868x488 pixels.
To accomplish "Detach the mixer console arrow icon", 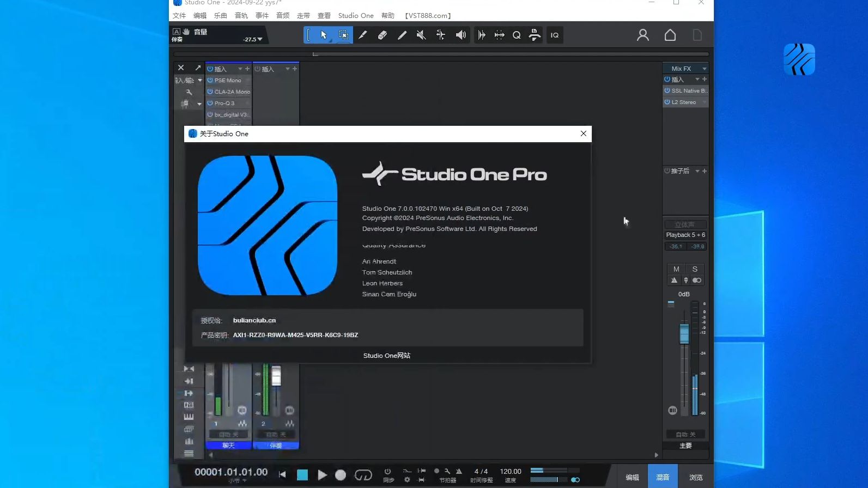I will coord(198,68).
